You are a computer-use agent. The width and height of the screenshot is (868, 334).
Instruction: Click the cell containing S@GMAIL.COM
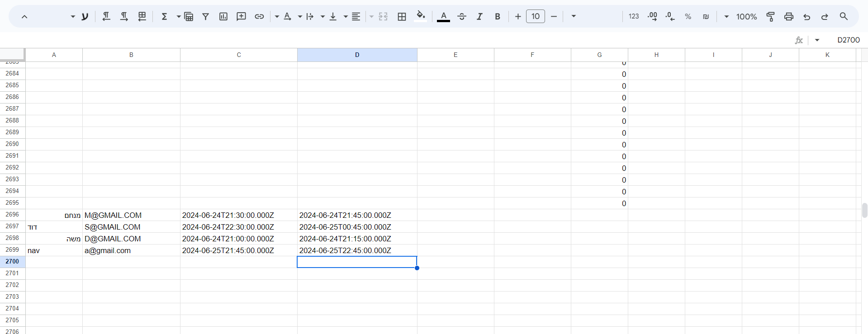(x=131, y=227)
